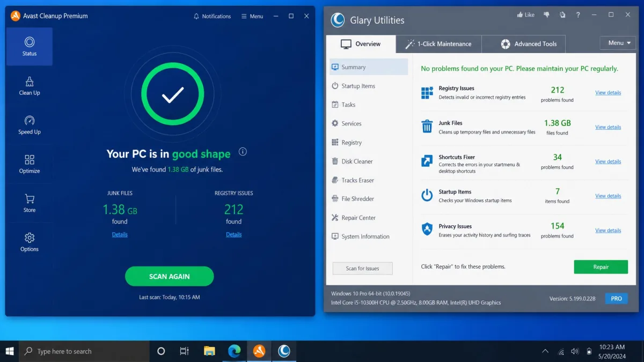The height and width of the screenshot is (362, 644).
Task: View details for Registry Issues in Glary
Action: pyautogui.click(x=608, y=93)
